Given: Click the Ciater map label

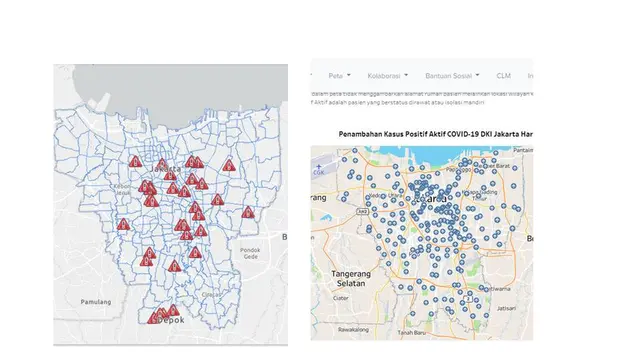Looking at the screenshot, I should pyautogui.click(x=340, y=298).
